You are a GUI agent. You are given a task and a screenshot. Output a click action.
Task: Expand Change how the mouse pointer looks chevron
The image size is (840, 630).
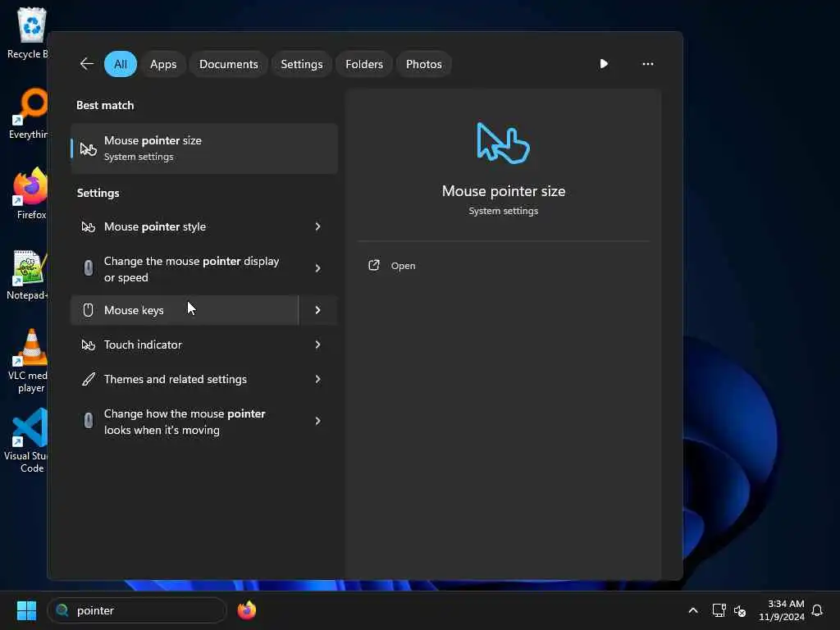point(317,421)
